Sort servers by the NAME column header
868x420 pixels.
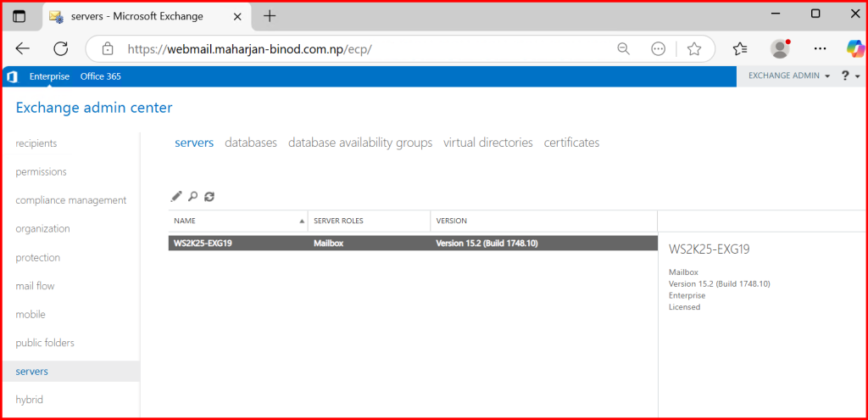point(237,221)
